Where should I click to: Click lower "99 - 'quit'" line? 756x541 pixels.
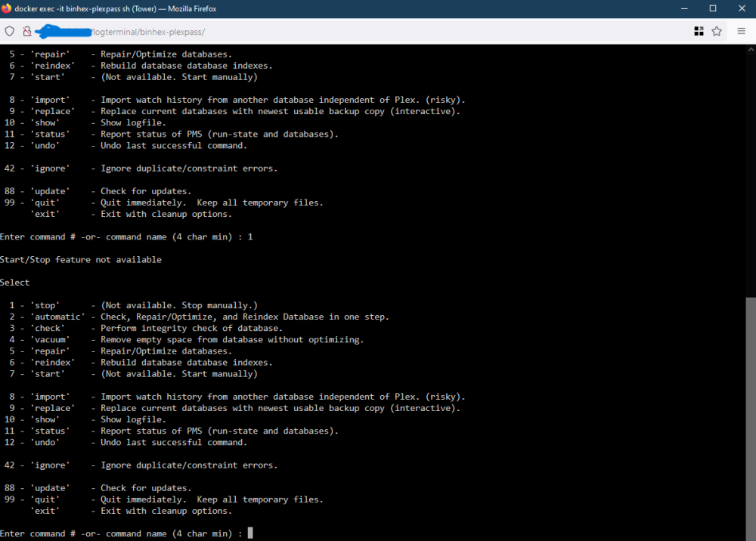point(163,499)
